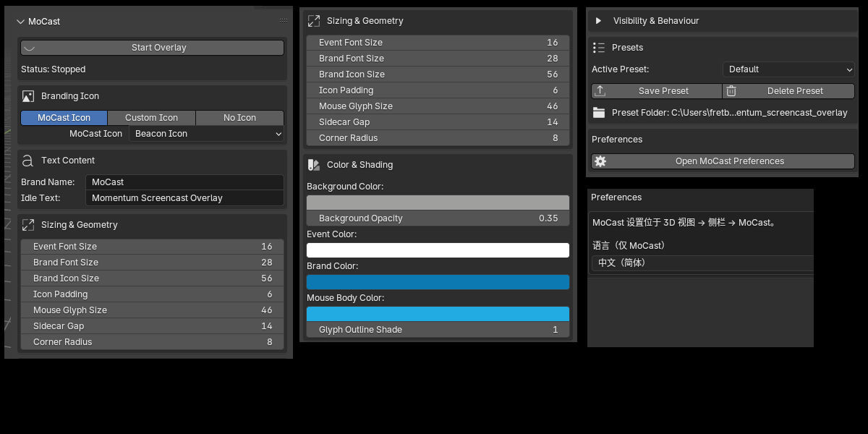Click the MoCast panel drag grip dots

coord(283,21)
